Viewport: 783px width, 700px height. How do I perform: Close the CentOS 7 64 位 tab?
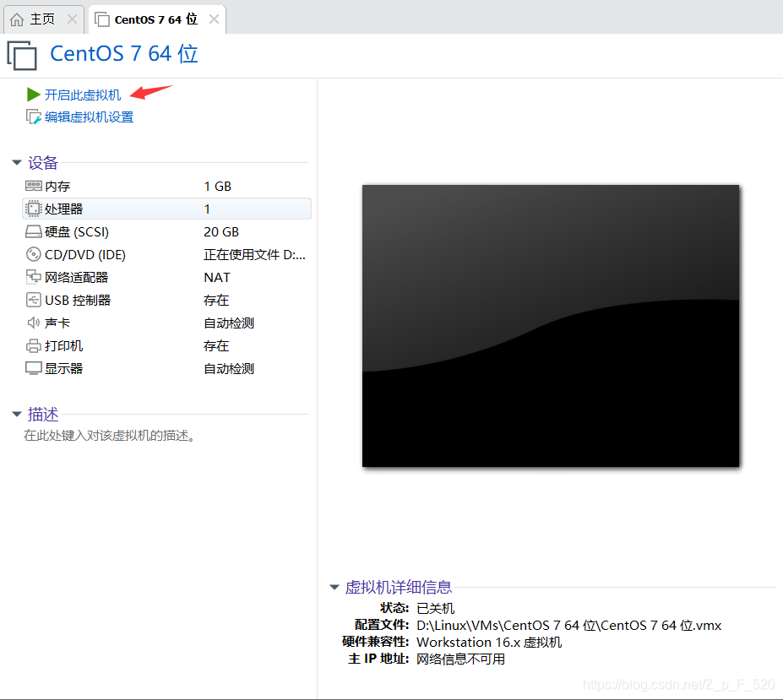[214, 19]
